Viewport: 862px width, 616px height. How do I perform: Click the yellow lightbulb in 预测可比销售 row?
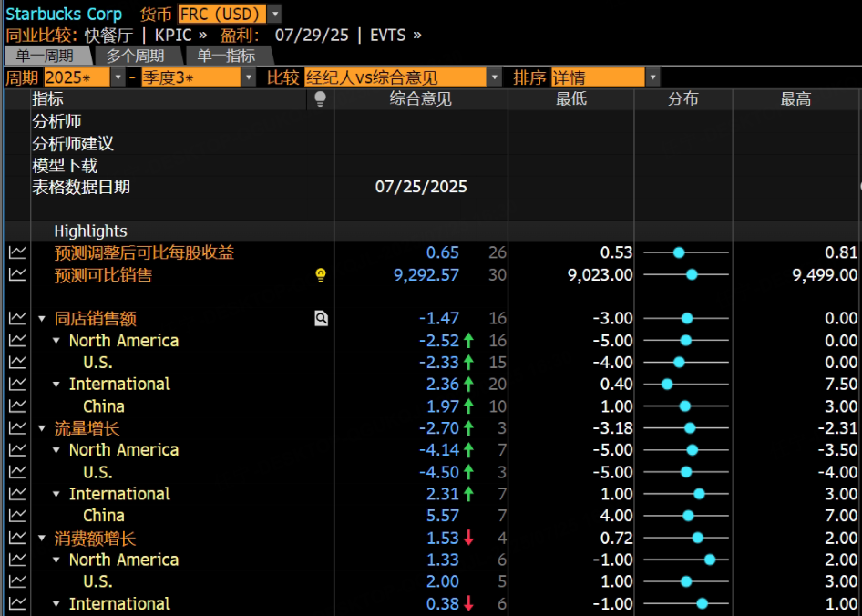[x=321, y=275]
